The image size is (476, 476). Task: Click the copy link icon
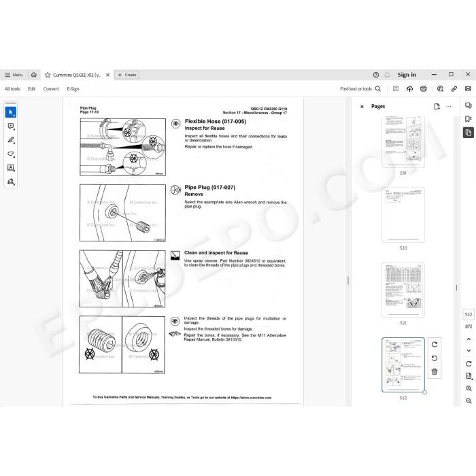(454, 88)
